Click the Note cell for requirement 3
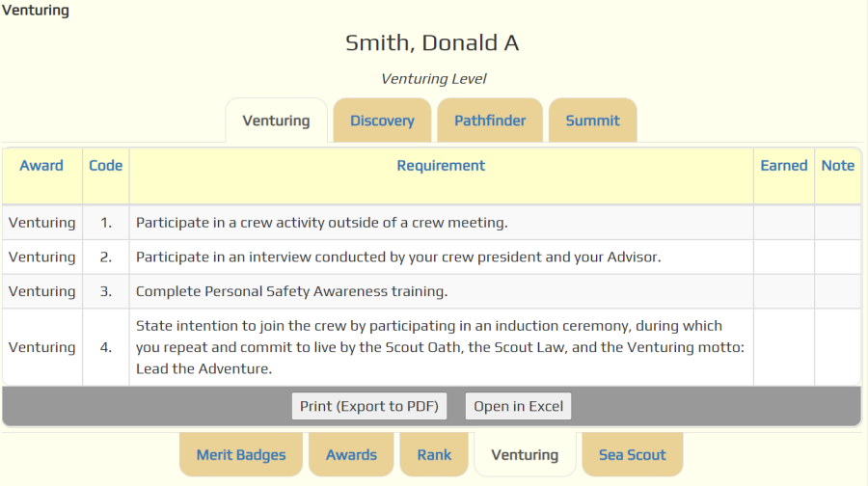The width and height of the screenshot is (868, 486). 837,291
